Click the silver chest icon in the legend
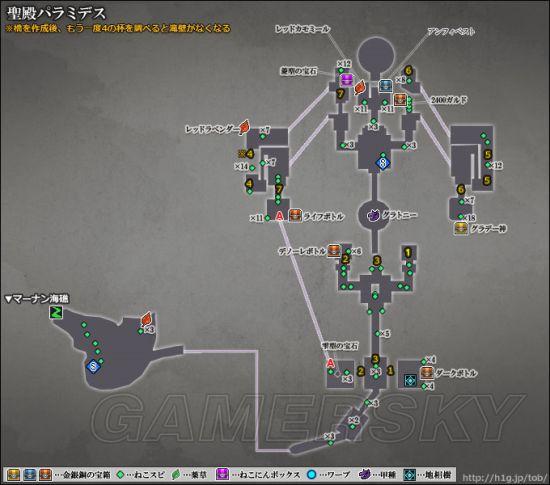 pyautogui.click(x=30, y=475)
